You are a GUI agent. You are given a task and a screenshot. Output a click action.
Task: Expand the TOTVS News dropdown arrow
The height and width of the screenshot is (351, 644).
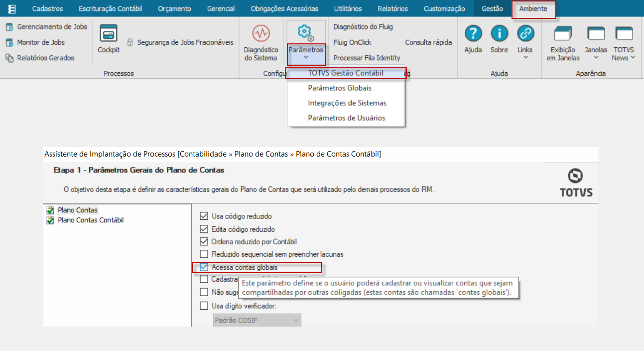633,58
